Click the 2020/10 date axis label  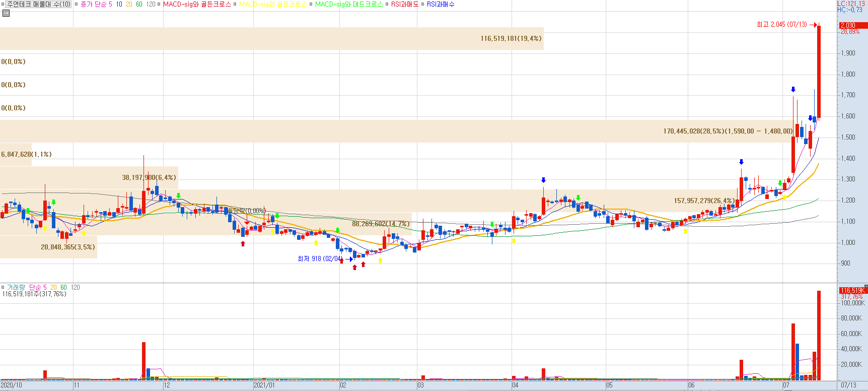(x=11, y=385)
